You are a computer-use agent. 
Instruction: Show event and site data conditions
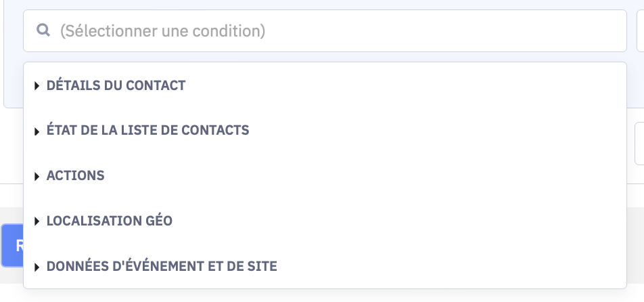pyautogui.click(x=325, y=266)
